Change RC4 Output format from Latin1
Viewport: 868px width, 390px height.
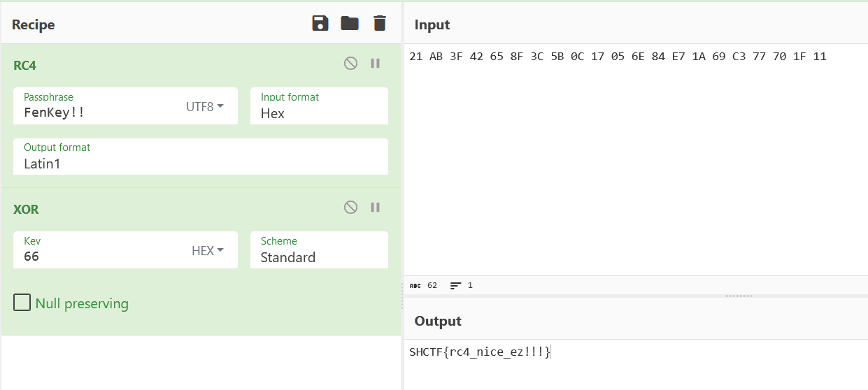(x=200, y=163)
